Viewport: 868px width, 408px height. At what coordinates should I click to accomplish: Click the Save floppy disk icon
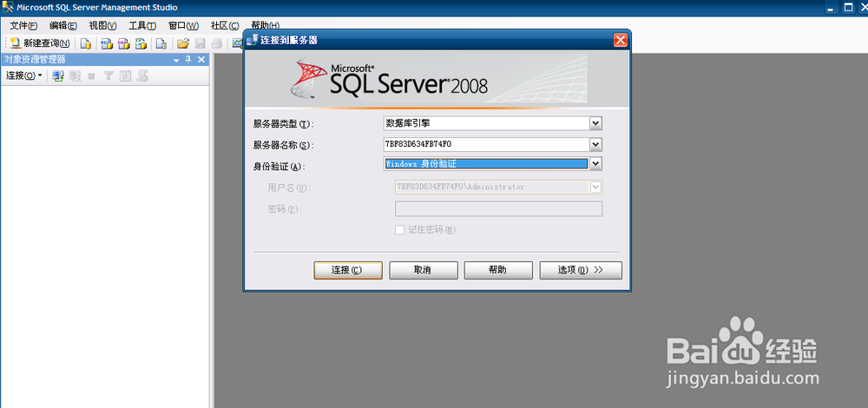[x=200, y=43]
